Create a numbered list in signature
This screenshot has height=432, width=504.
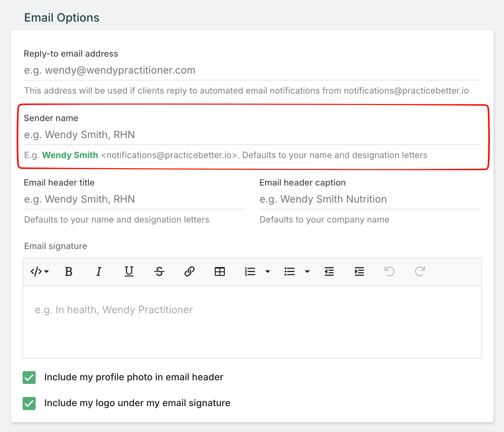[x=250, y=272]
